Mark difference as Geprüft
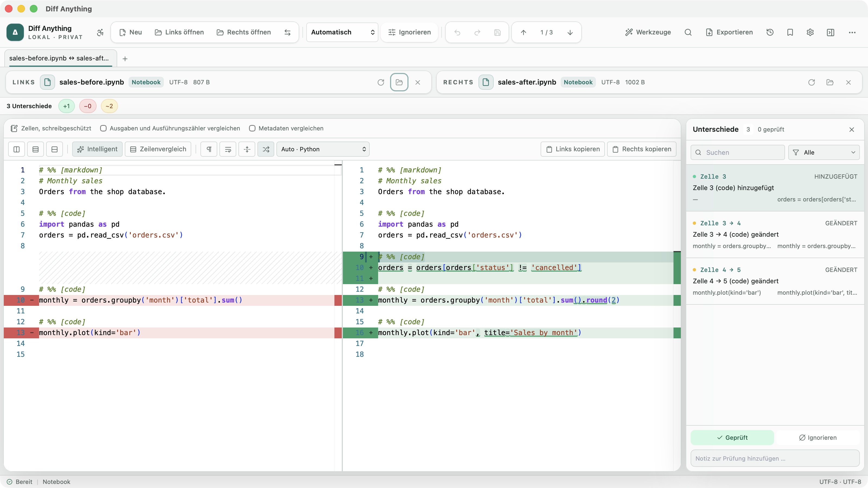 pos(732,438)
